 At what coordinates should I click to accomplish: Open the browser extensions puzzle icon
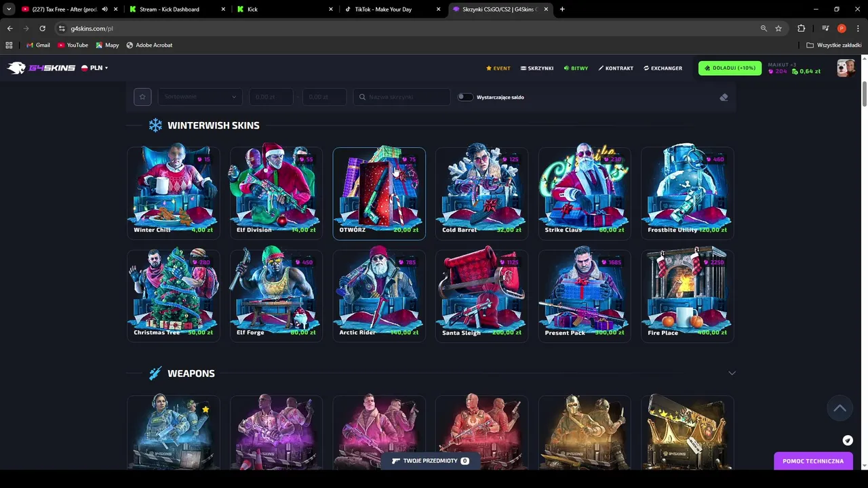pyautogui.click(x=802, y=28)
